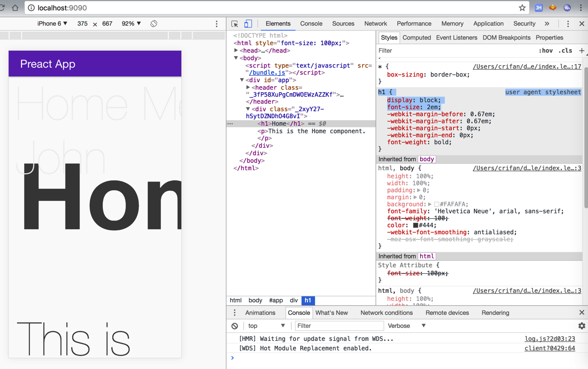Focus the console Filter input
Screen dimensions: 588x369
point(340,326)
